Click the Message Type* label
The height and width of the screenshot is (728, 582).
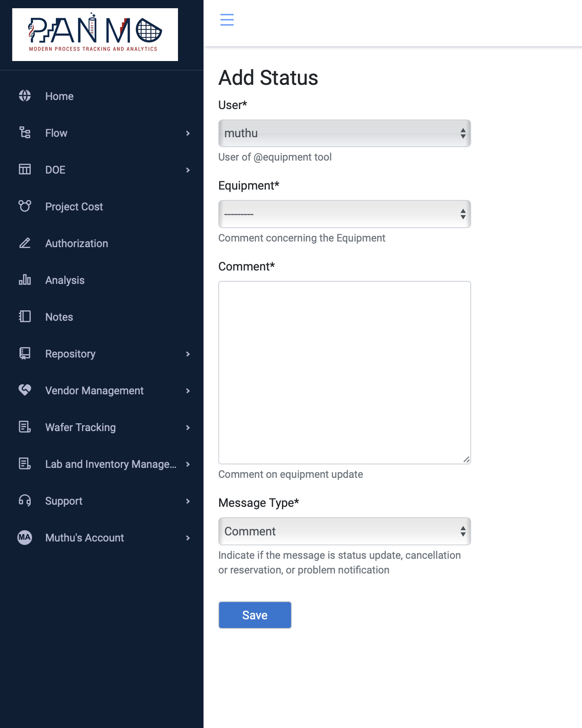click(x=259, y=503)
